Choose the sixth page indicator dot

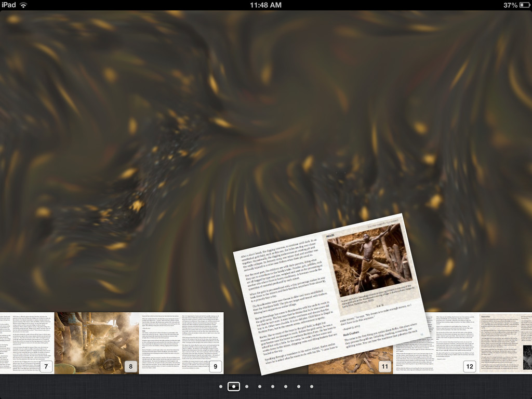(x=286, y=387)
